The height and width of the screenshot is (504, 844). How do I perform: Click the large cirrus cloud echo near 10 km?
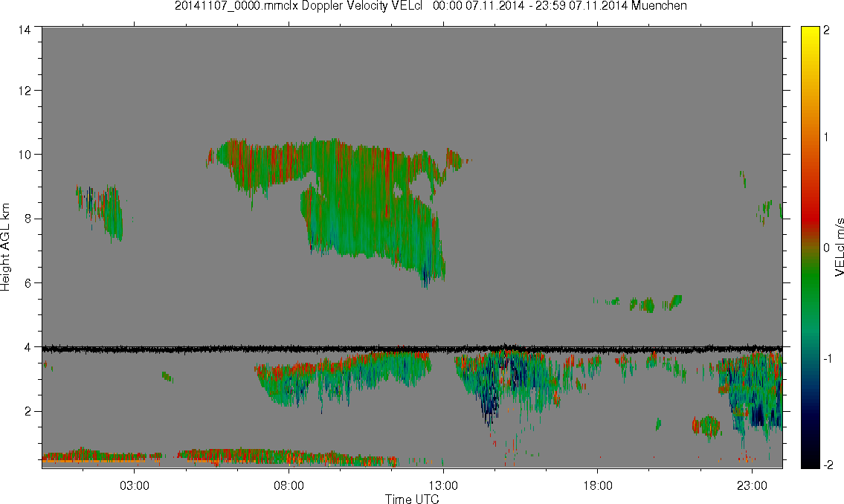(x=344, y=204)
